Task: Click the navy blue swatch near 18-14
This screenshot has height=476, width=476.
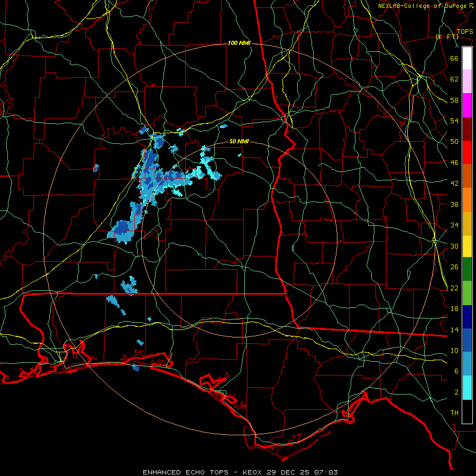Action: tap(467, 317)
